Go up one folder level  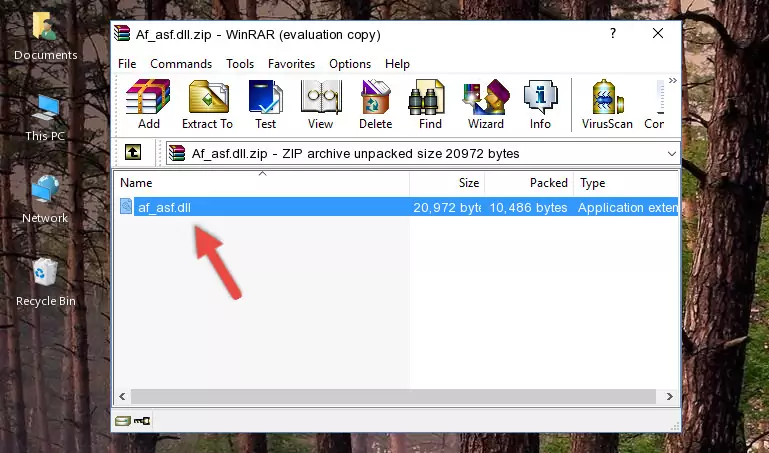coord(133,152)
